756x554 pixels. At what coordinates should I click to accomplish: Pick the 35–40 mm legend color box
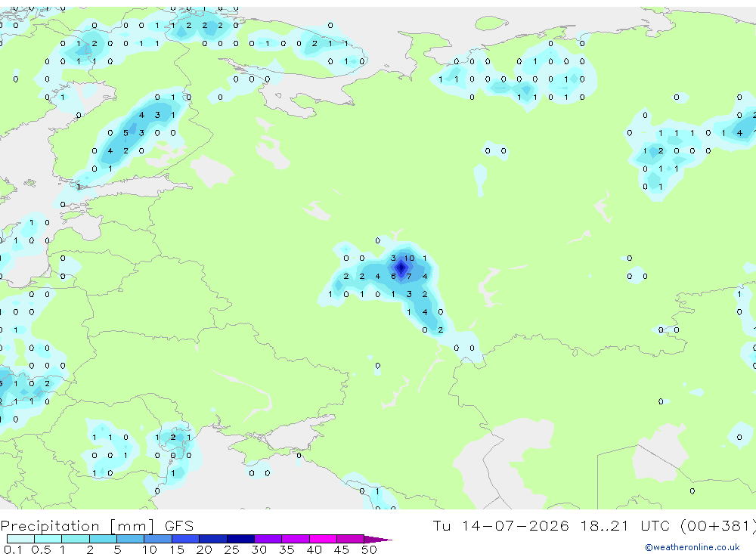click(x=296, y=539)
